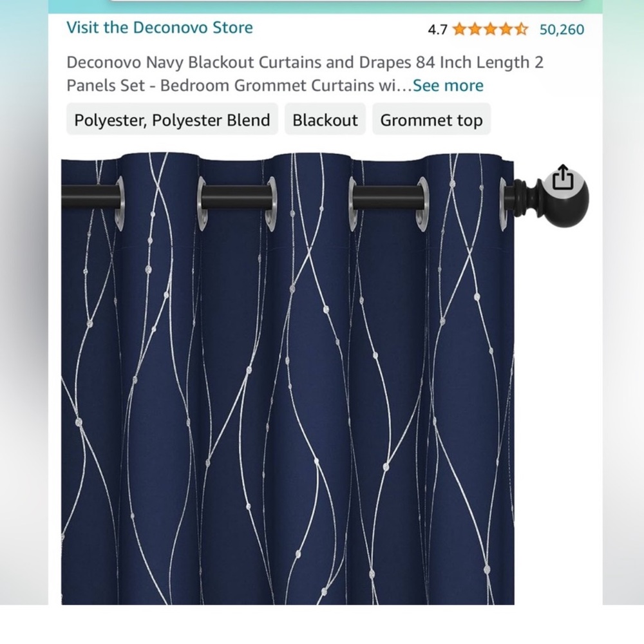Select the Blackout attribute chip
Image resolution: width=644 pixels, height=644 pixels.
[325, 120]
